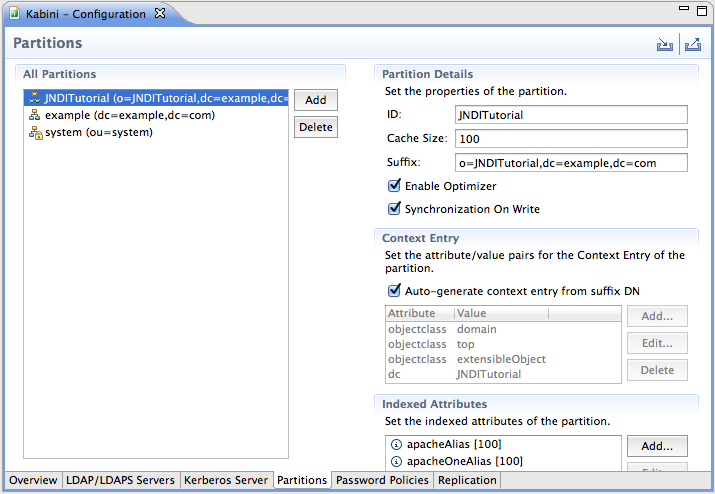The image size is (715, 494).
Task: Click Delete button in Context Entry
Action: click(x=657, y=370)
